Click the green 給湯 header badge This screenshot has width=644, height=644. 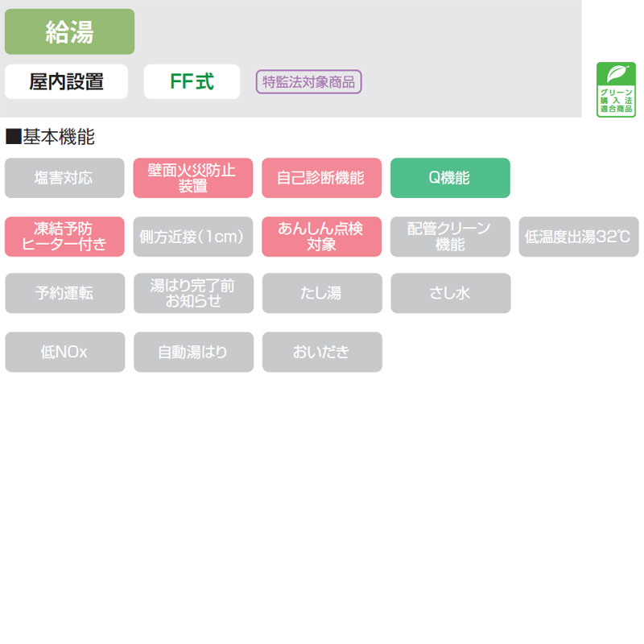coord(69,31)
